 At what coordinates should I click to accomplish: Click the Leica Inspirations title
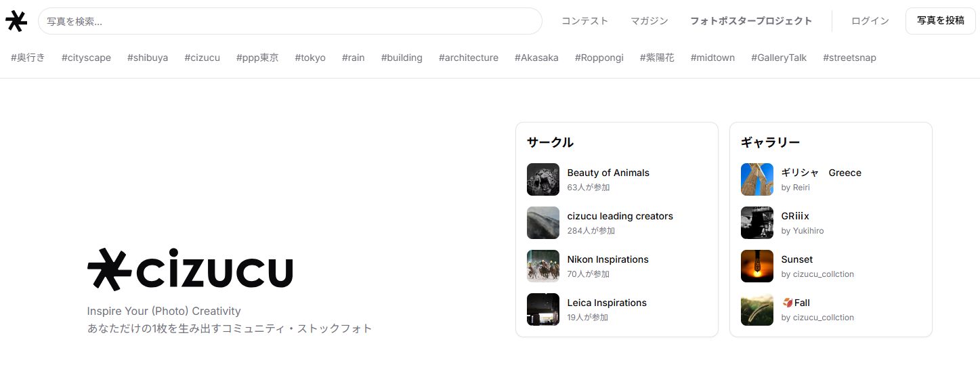pyautogui.click(x=607, y=303)
